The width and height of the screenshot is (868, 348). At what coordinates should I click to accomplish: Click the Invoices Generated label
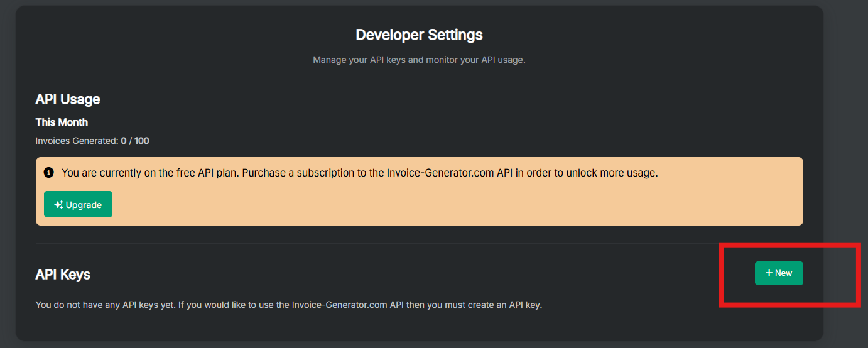[x=77, y=141]
